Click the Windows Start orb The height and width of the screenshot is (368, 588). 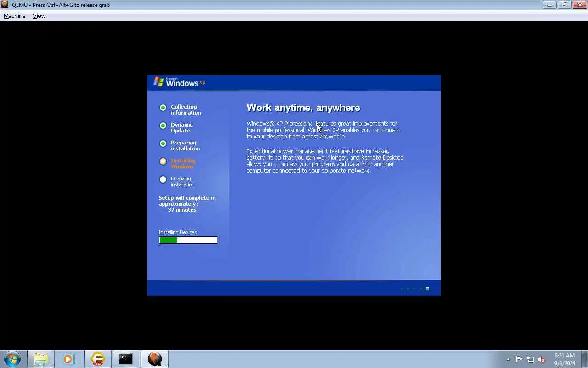tap(12, 359)
